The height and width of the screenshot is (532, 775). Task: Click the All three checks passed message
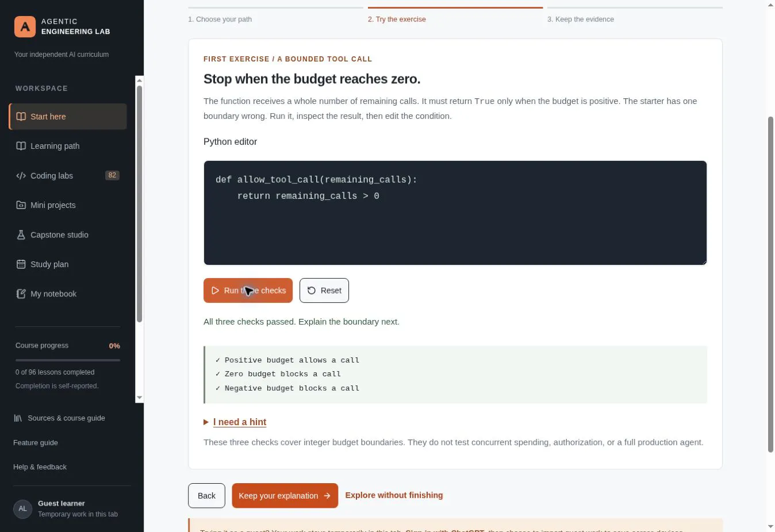(301, 322)
